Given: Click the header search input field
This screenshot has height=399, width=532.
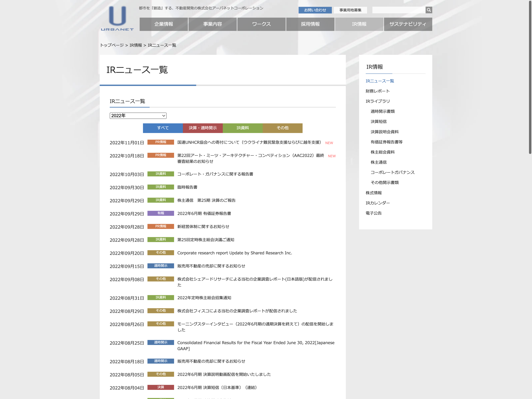Looking at the screenshot, I should (x=399, y=10).
